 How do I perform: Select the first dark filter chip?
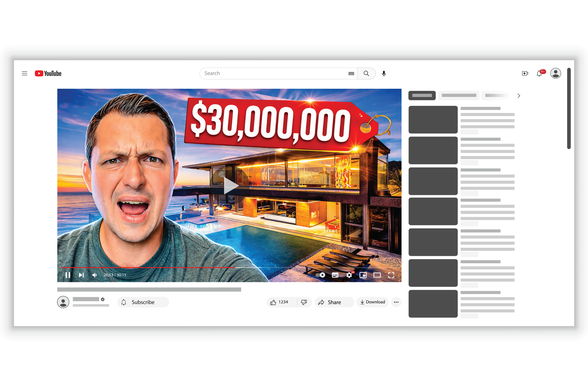pos(422,95)
